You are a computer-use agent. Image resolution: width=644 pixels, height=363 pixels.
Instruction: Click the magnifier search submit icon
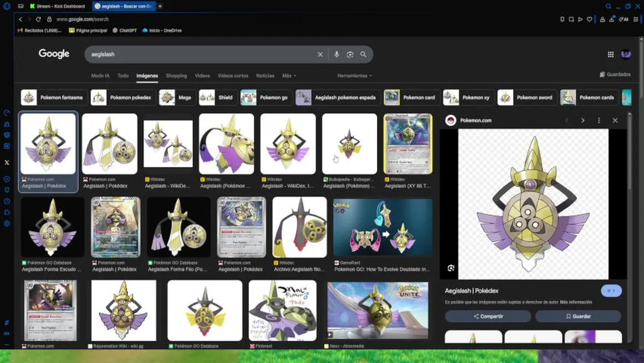(x=363, y=54)
